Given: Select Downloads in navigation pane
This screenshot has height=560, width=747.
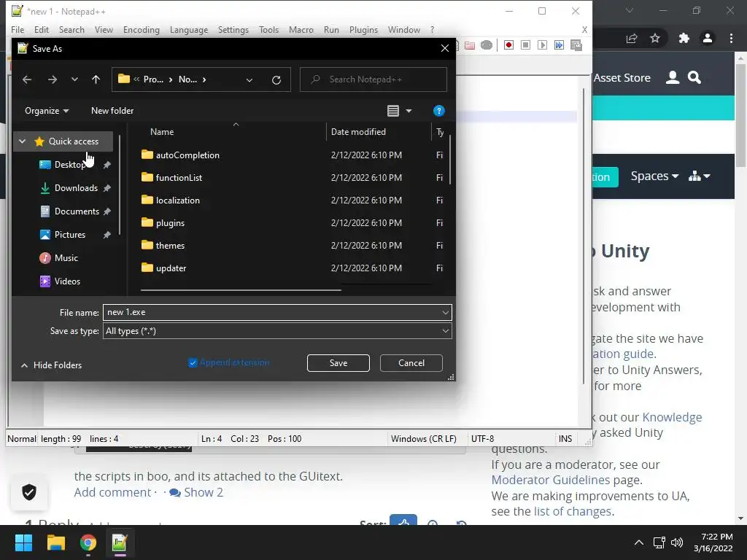Looking at the screenshot, I should pos(76,188).
